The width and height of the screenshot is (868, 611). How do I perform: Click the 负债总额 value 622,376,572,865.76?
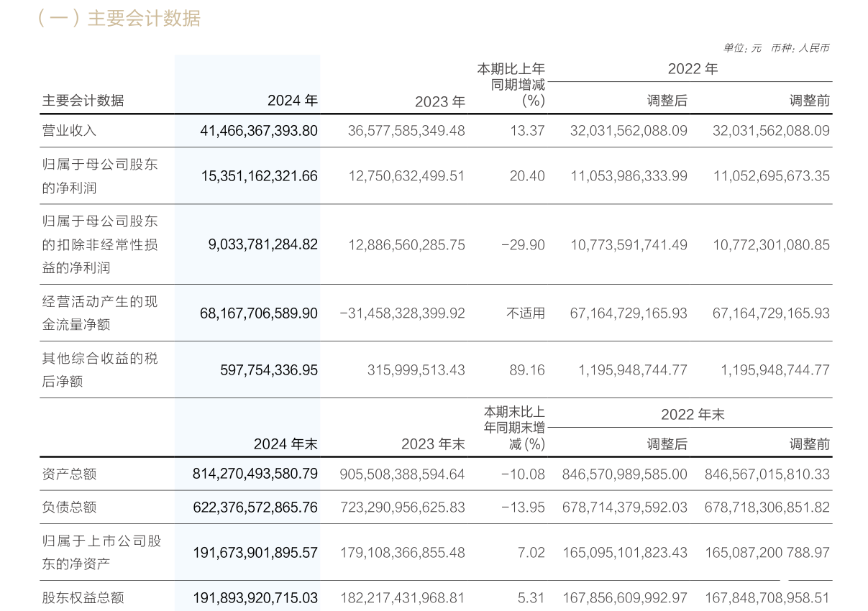(x=257, y=507)
